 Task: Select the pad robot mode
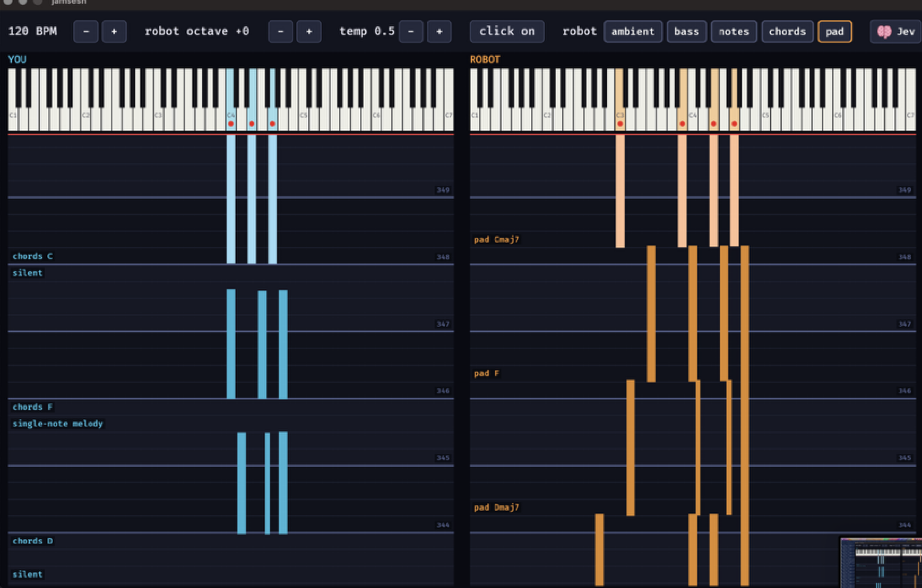tap(834, 31)
